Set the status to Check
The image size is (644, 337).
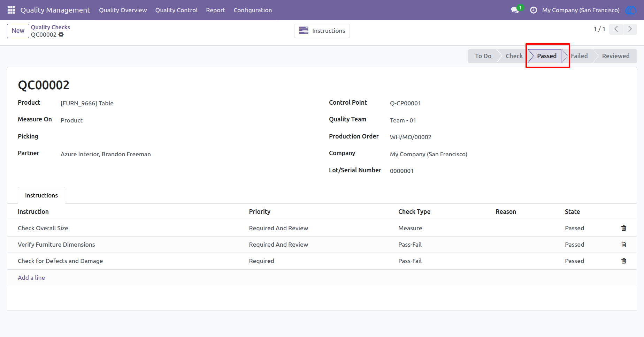(514, 56)
